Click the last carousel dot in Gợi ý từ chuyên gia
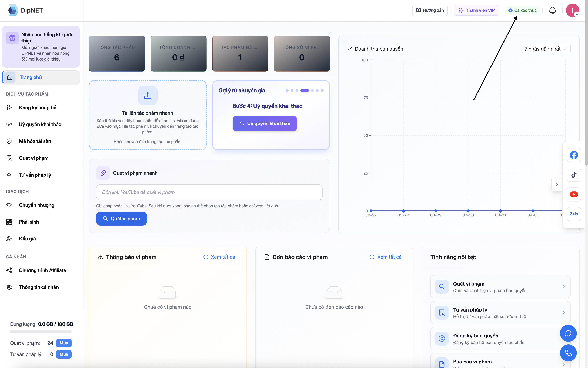Image resolution: width=588 pixels, height=368 pixels. (x=322, y=91)
